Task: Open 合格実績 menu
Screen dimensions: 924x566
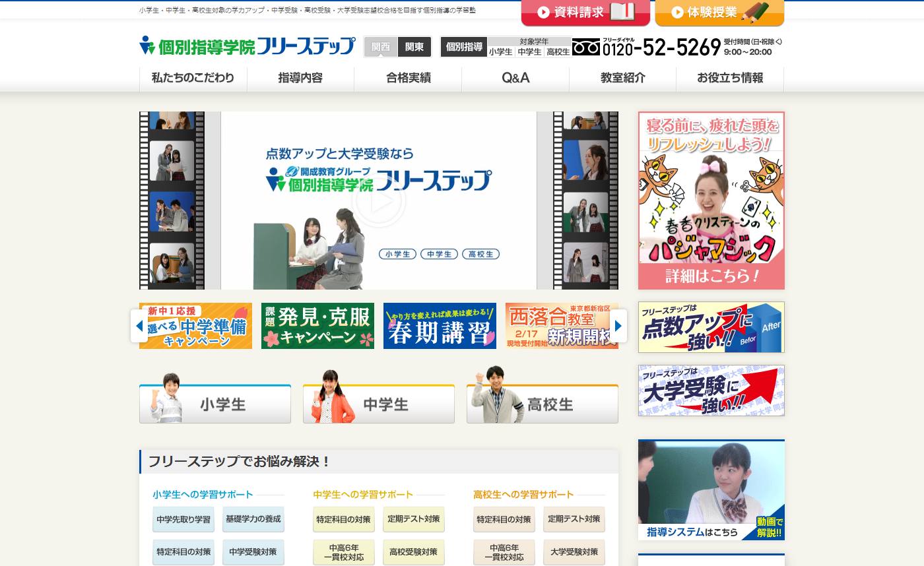Action: click(408, 78)
